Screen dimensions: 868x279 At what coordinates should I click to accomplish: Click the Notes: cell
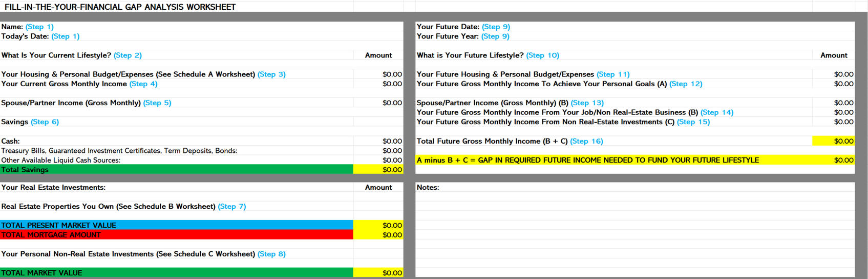(x=428, y=188)
